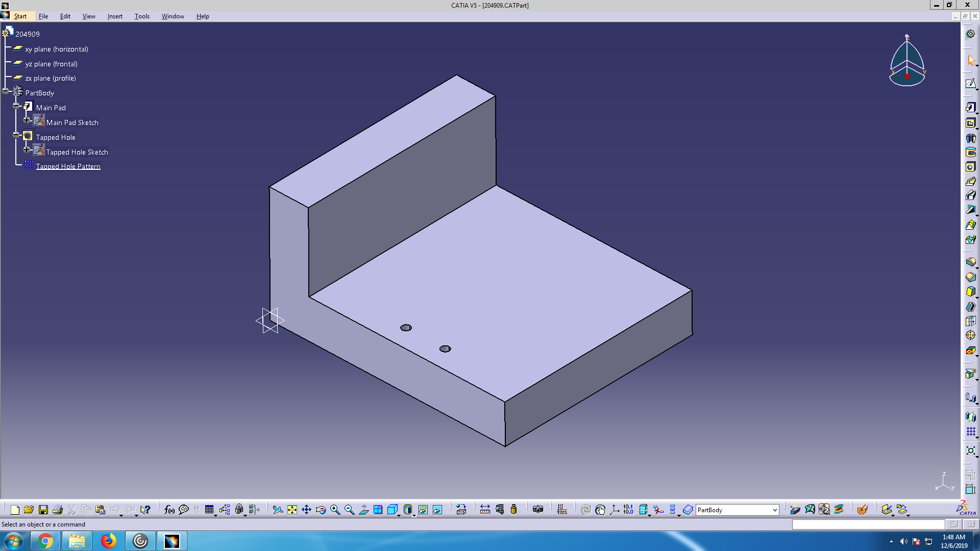The image size is (980, 551).
Task: Select Tapped Hole Pattern in tree
Action: click(68, 166)
